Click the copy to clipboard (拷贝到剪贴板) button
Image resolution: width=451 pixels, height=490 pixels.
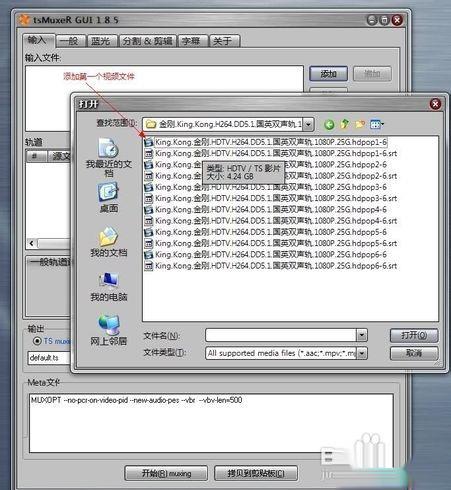[x=256, y=473]
